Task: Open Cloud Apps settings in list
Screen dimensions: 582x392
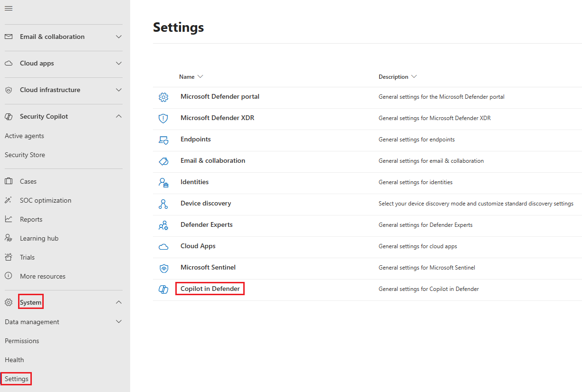Action: coord(198,246)
